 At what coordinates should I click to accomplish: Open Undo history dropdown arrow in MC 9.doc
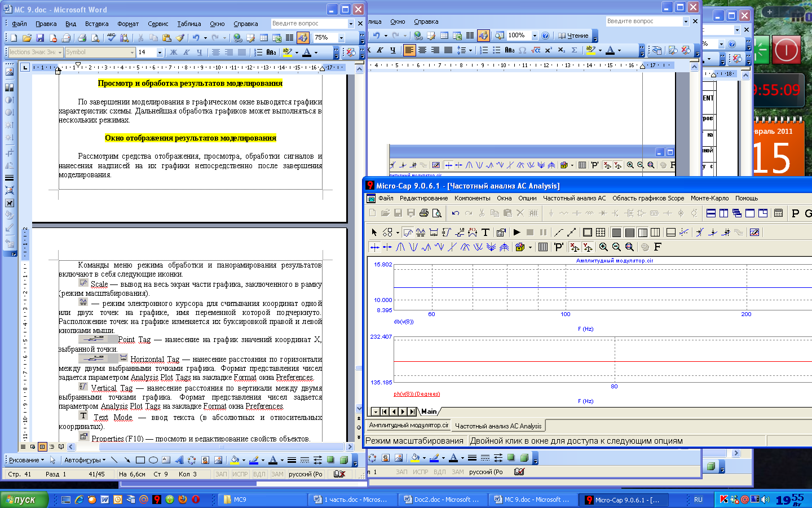[205, 38]
